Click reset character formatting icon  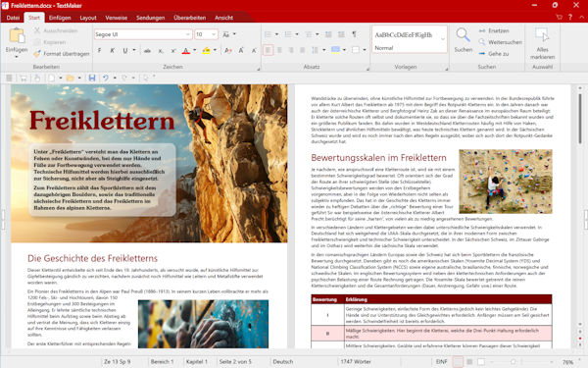click(x=227, y=50)
